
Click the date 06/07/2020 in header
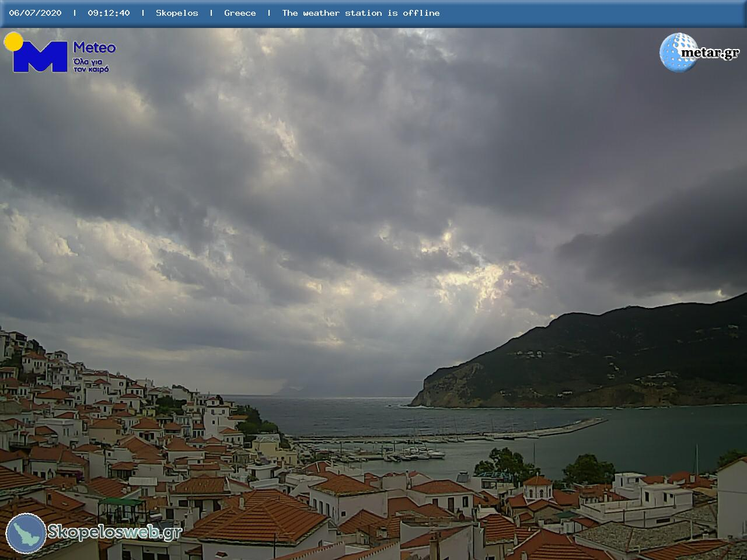click(x=35, y=13)
